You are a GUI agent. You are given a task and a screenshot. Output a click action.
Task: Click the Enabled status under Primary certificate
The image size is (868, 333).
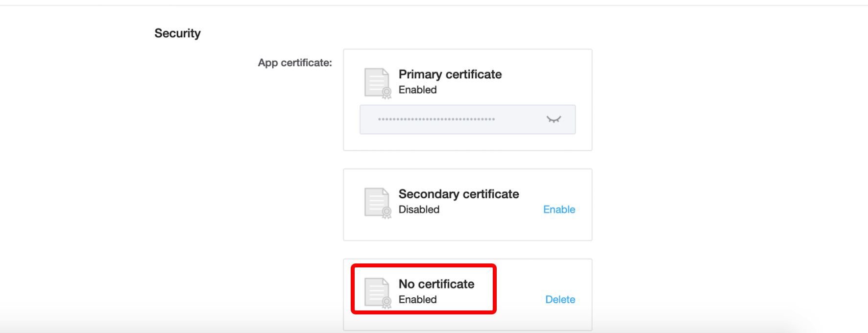417,90
